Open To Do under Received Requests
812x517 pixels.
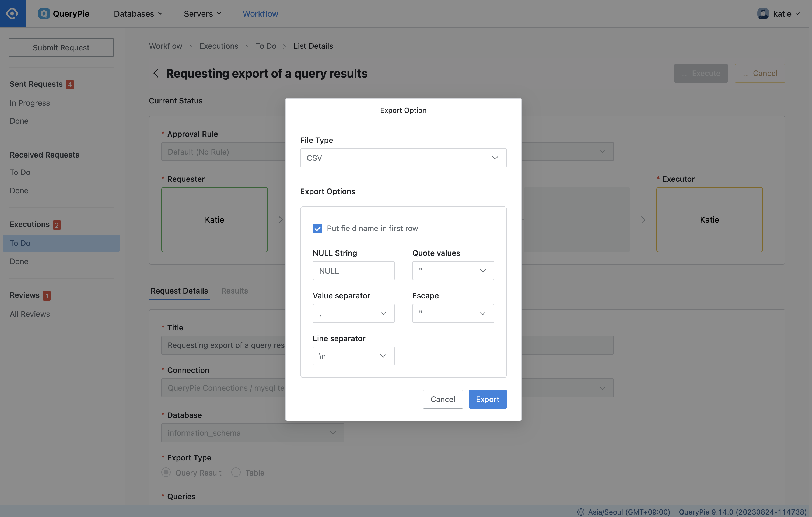click(x=20, y=172)
